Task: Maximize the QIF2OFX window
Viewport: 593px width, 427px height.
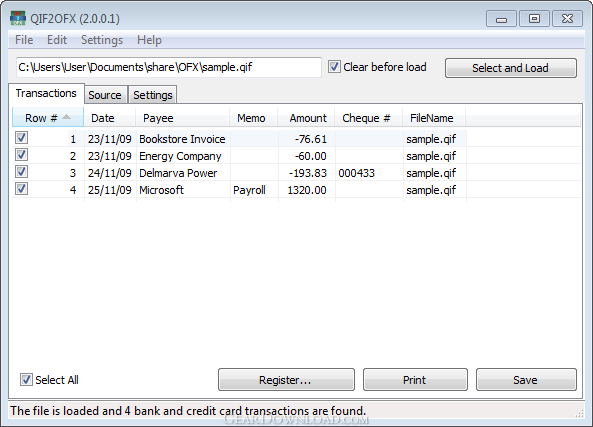Action: [x=534, y=19]
